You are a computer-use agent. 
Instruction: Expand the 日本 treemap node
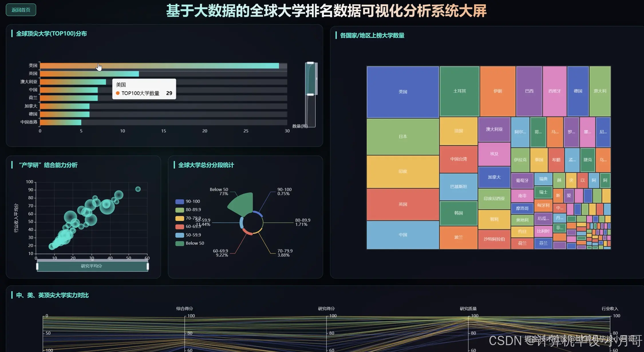[x=402, y=137]
